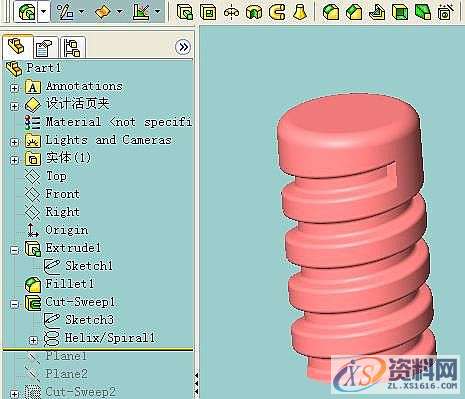Viewport: 465px width, 399px height.
Task: Select the Lofted Boss/Base tool
Action: click(300, 12)
